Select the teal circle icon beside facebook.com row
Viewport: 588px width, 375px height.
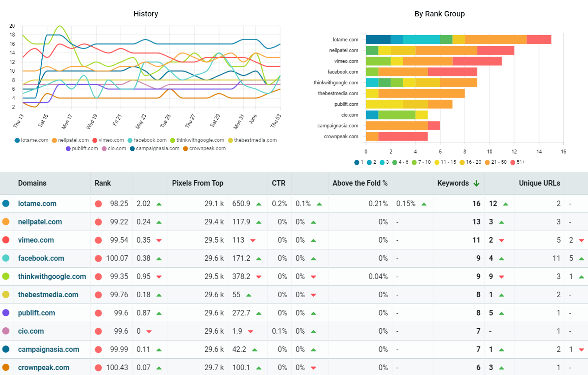coord(7,258)
